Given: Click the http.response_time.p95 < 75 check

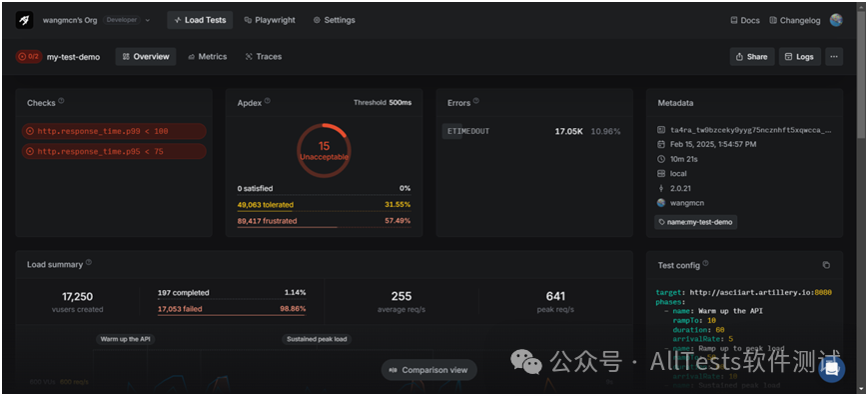Looking at the screenshot, I should tap(114, 151).
